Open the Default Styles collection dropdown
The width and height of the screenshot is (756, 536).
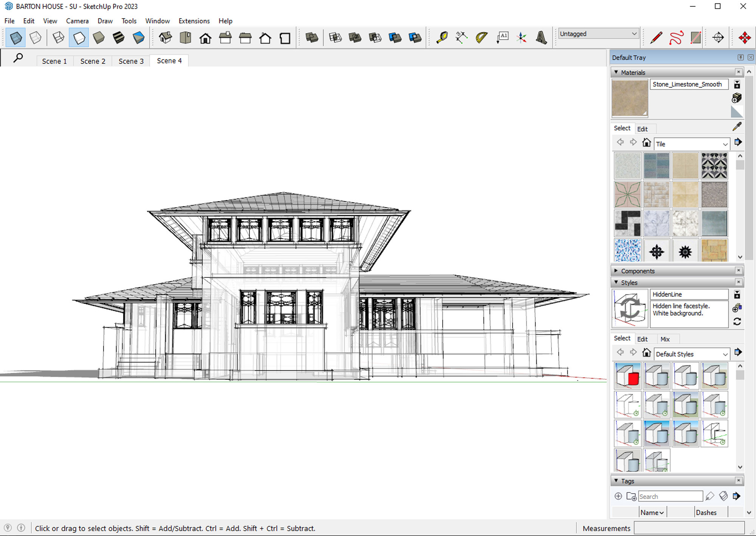pos(692,354)
